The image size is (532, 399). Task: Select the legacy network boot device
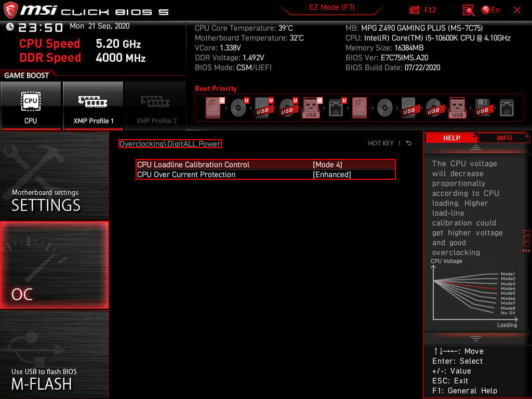pyautogui.click(x=507, y=108)
